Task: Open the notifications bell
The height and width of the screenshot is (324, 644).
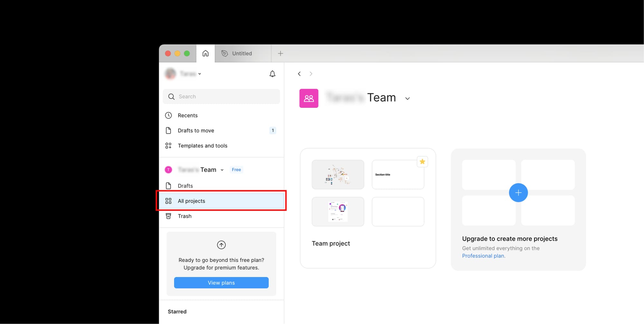Action: pos(272,74)
